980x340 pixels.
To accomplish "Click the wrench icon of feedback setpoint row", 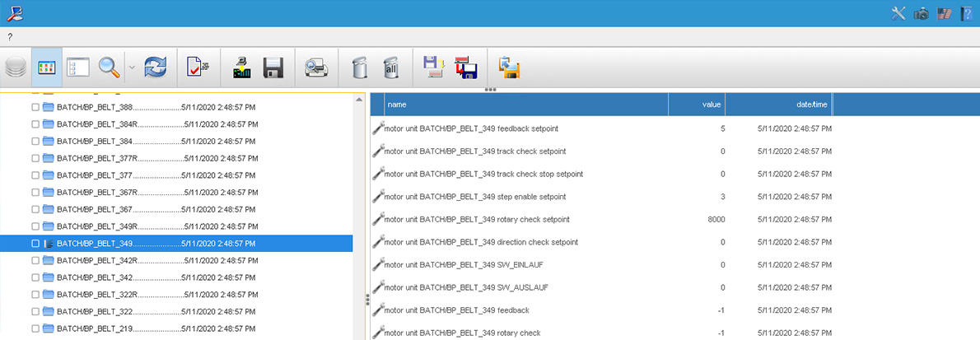I will tap(378, 128).
